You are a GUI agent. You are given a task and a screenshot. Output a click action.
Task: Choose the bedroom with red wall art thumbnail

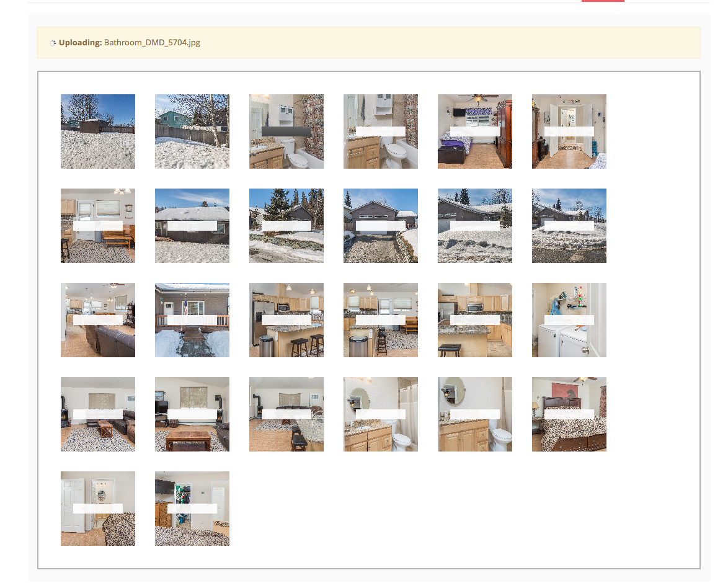(x=569, y=414)
